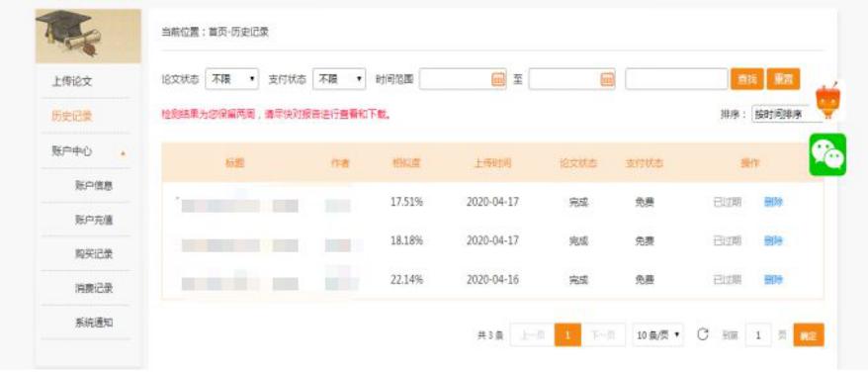Click the 2020-04-16 upload date

pos(492,279)
